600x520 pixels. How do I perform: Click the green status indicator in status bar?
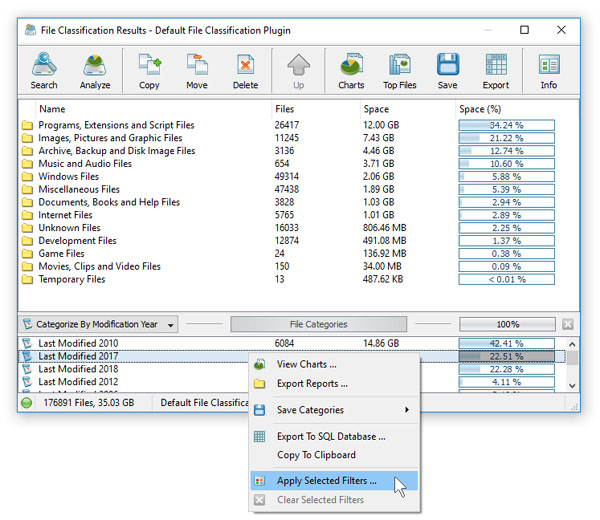click(26, 403)
